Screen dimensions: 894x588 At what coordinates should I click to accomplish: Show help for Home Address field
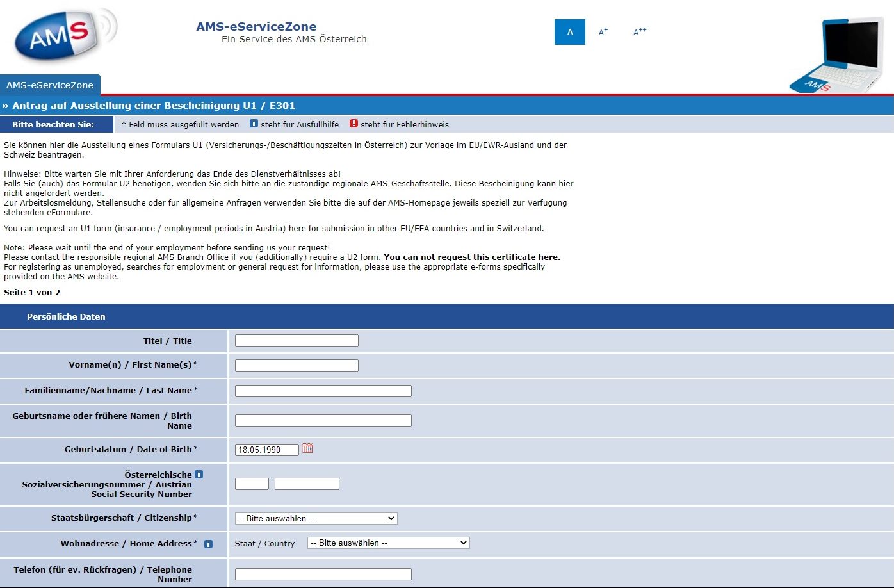pos(208,544)
